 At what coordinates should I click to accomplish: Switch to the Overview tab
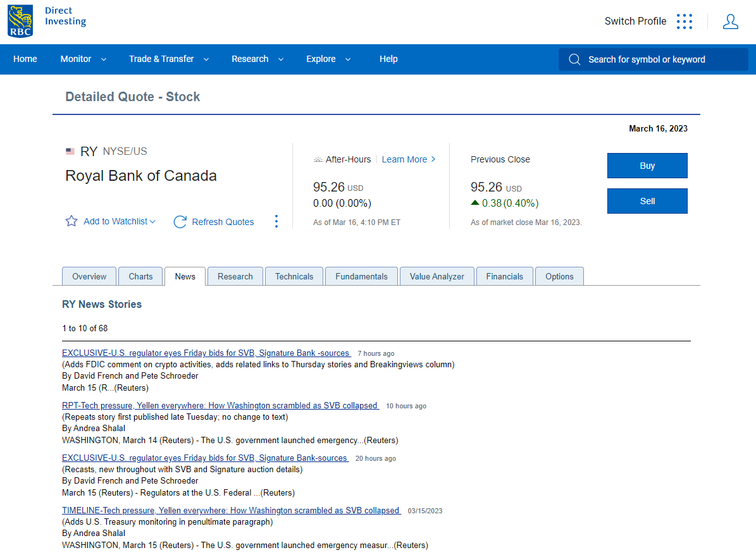click(89, 276)
